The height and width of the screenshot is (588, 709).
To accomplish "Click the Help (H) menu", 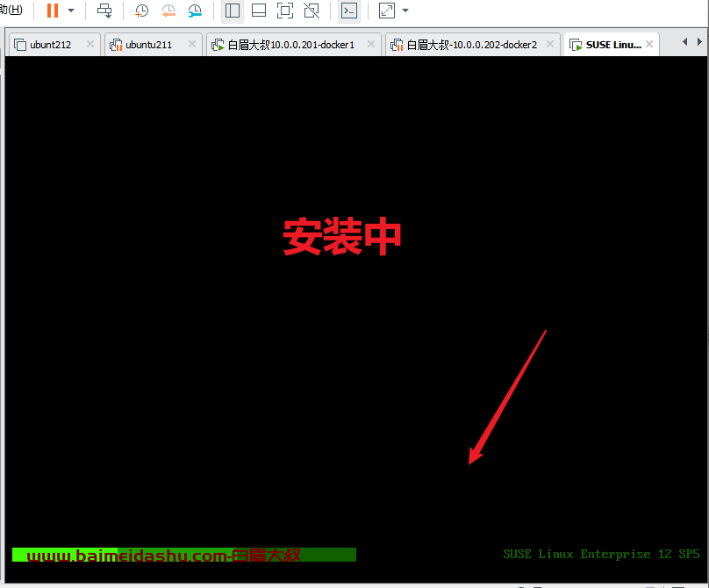I will [x=11, y=10].
